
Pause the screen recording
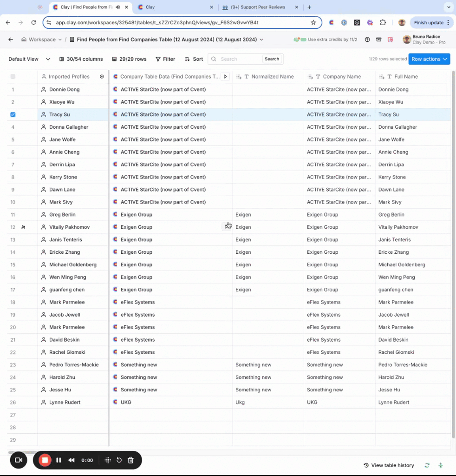(59, 460)
